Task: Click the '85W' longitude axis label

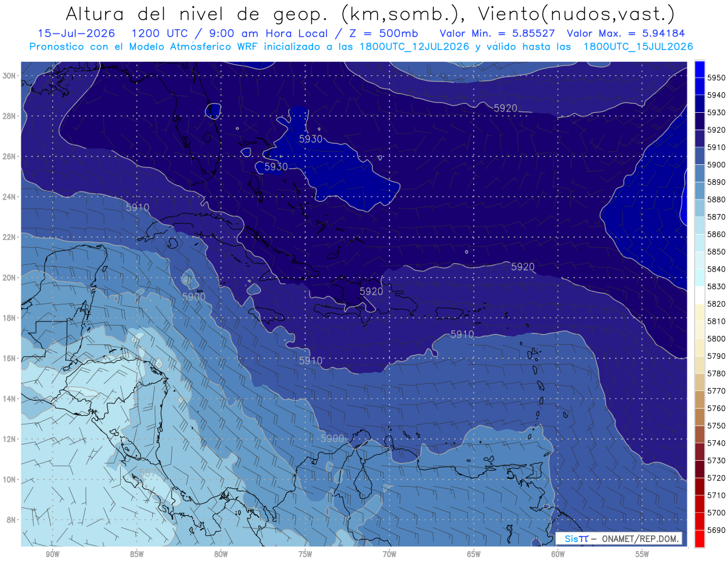Action: coord(136,555)
